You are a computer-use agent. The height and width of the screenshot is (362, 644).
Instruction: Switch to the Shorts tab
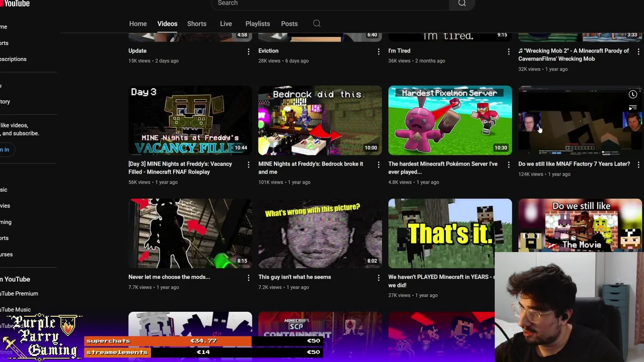click(x=197, y=24)
